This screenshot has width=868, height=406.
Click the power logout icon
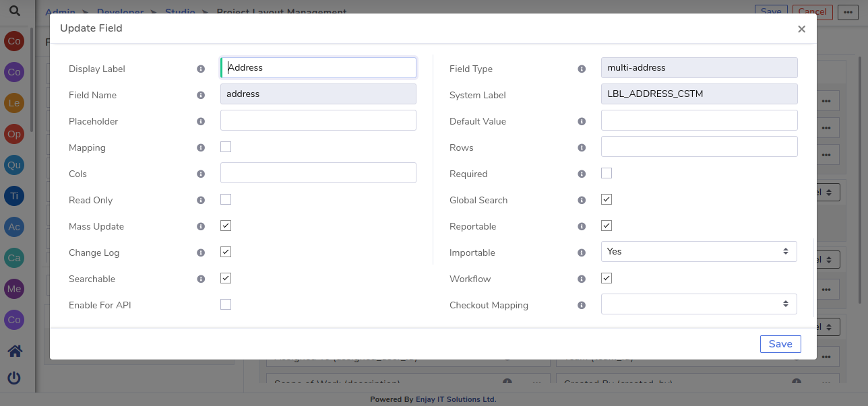[x=14, y=378]
